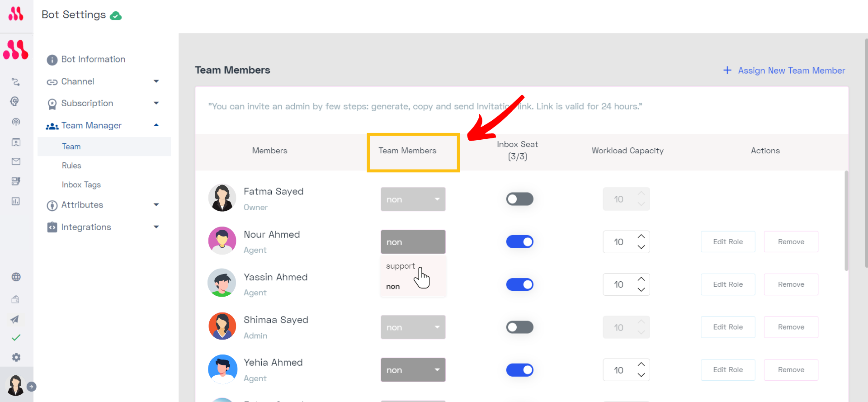The height and width of the screenshot is (402, 868).
Task: Increase workload capacity for Nour Ahmed
Action: click(641, 236)
